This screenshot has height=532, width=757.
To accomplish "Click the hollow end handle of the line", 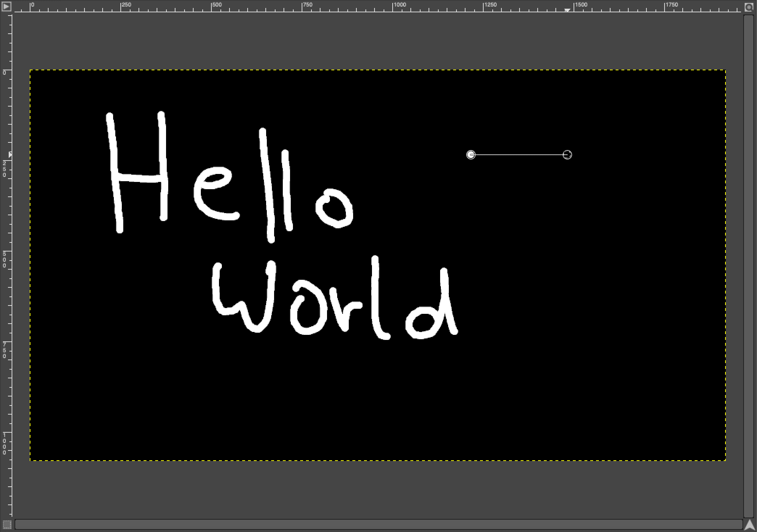I will pyautogui.click(x=567, y=155).
